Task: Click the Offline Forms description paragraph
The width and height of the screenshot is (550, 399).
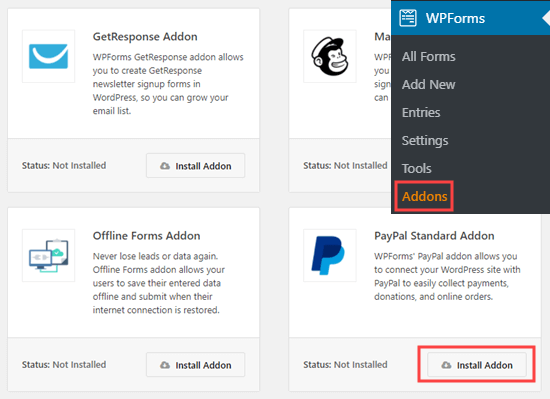Action: [x=159, y=283]
